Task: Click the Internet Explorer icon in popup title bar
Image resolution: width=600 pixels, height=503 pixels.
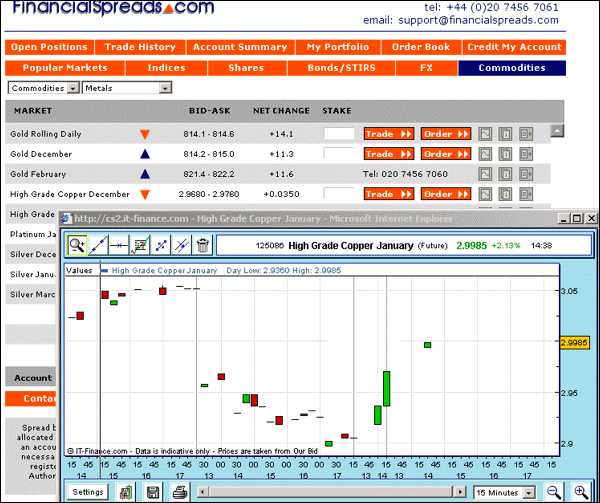Action: [67, 218]
